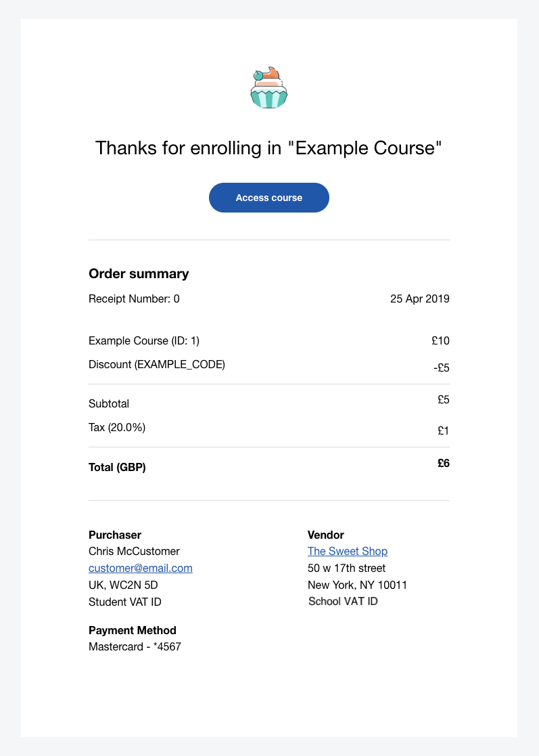Click the Receipt Number text
Screen dimensions: 539x756
tap(134, 299)
